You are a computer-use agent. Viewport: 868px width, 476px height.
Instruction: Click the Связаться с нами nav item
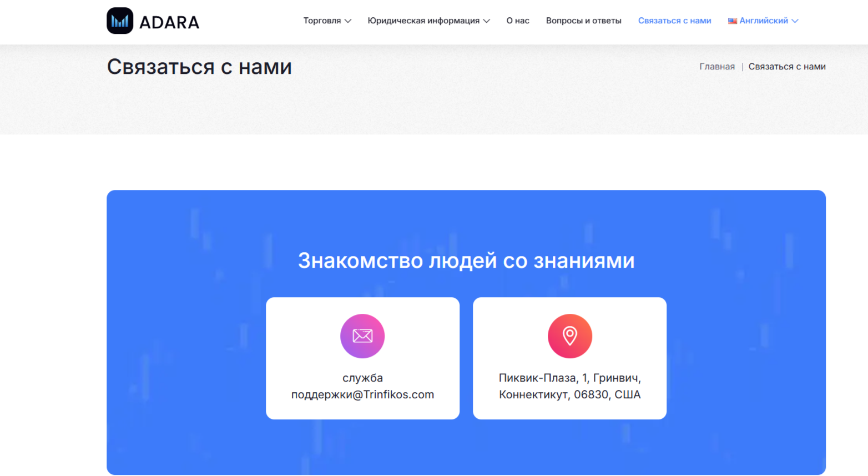pyautogui.click(x=674, y=20)
